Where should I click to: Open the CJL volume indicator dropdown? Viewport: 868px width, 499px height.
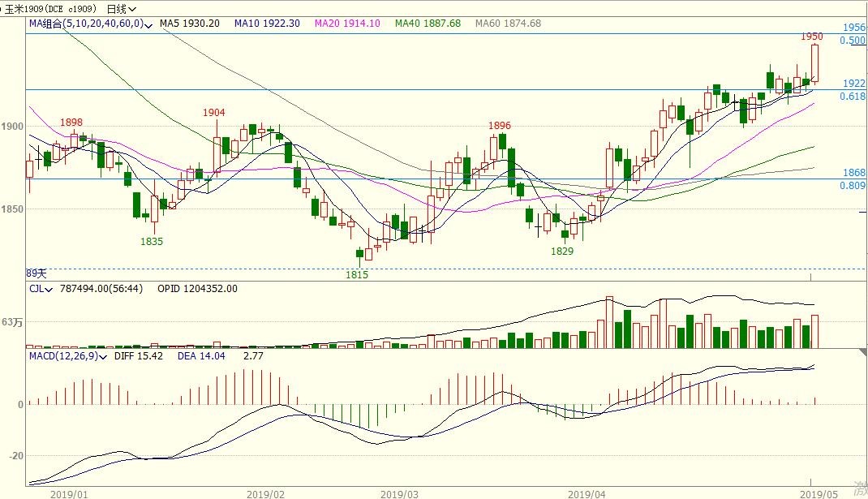[x=49, y=289]
